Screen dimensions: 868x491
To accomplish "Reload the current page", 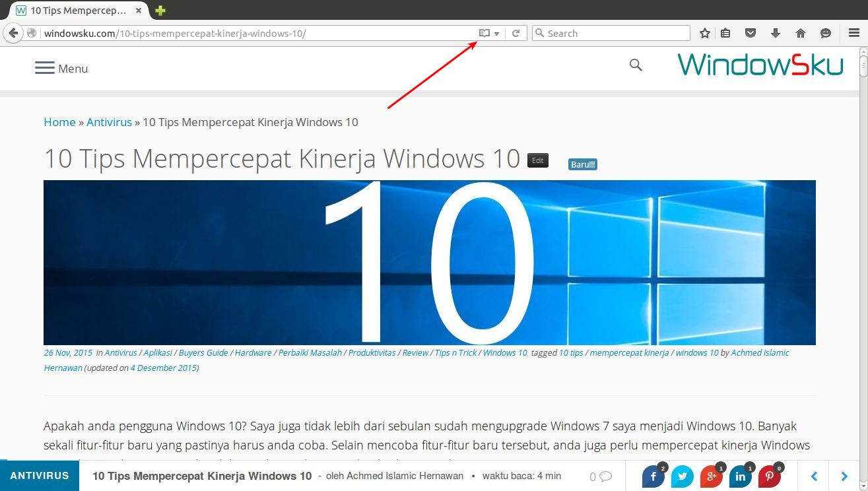I will [516, 33].
